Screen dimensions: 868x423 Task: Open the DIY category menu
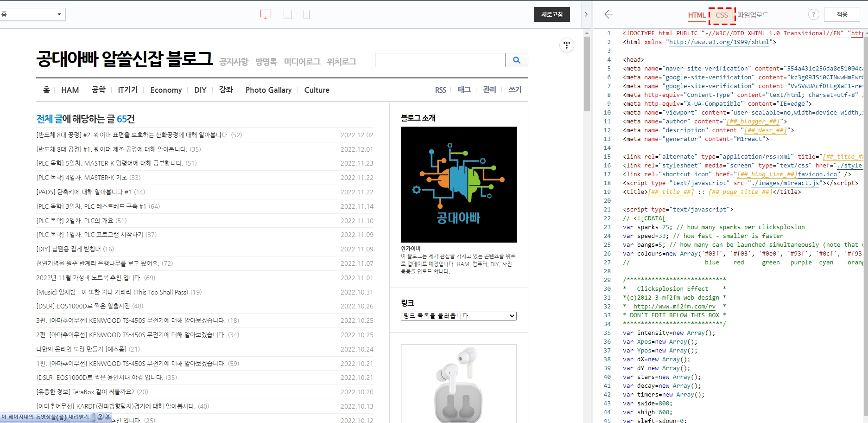tap(200, 90)
